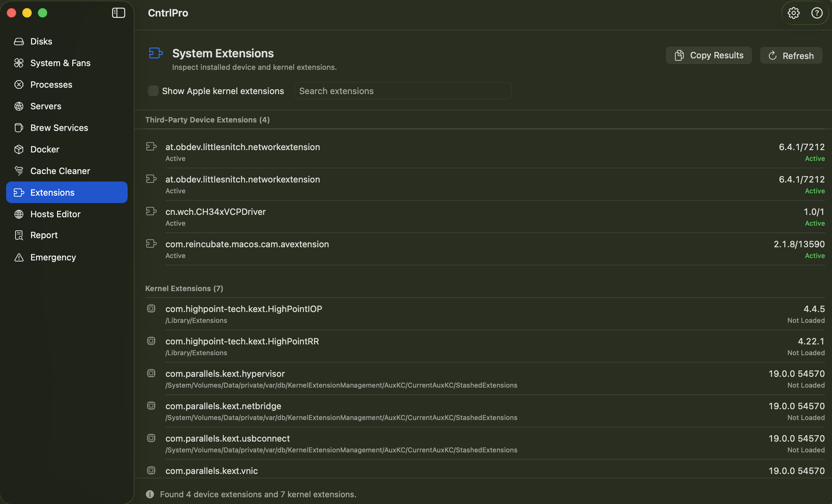
Task: Click the Copy Results button
Action: tap(709, 55)
